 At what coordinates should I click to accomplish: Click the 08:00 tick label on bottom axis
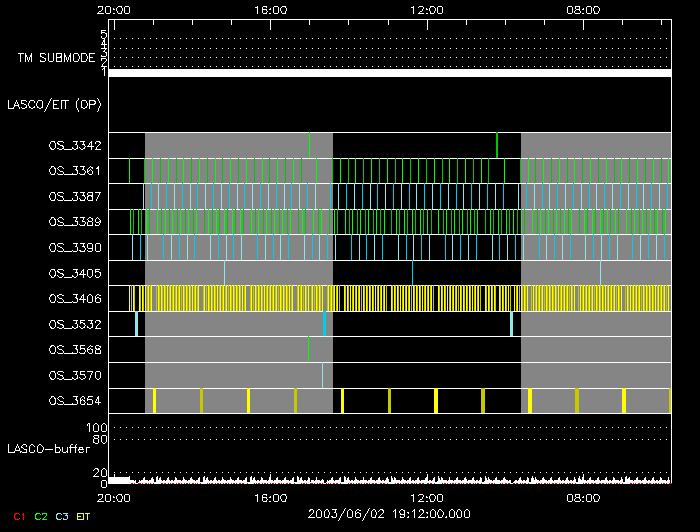(583, 497)
